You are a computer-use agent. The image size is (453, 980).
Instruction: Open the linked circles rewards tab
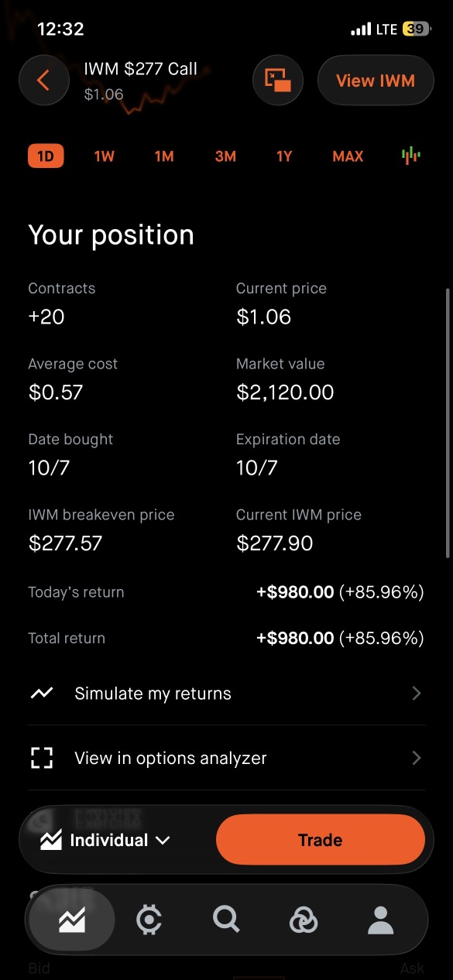pyautogui.click(x=303, y=920)
